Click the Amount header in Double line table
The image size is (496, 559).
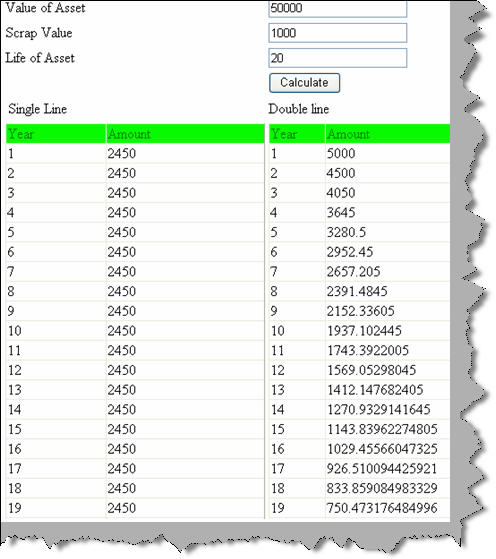[x=388, y=134]
